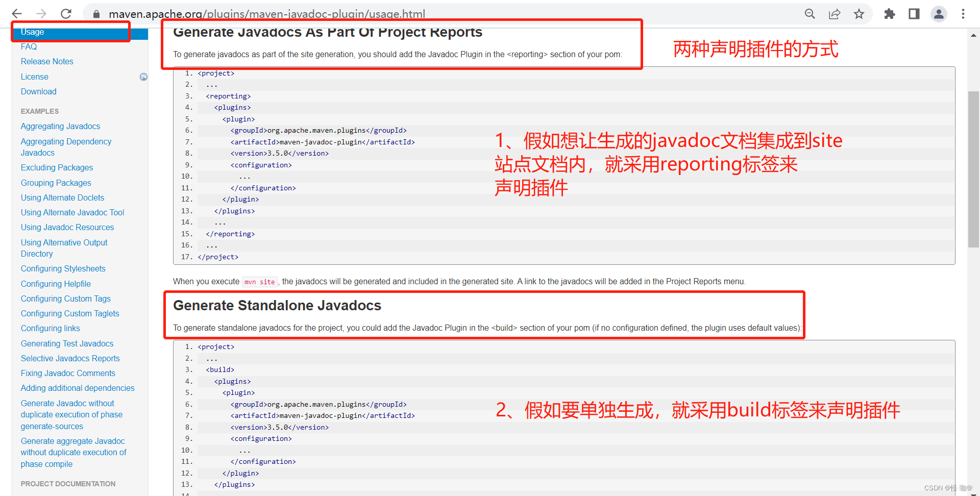Click the browser forward arrow
The image size is (980, 496).
point(41,14)
